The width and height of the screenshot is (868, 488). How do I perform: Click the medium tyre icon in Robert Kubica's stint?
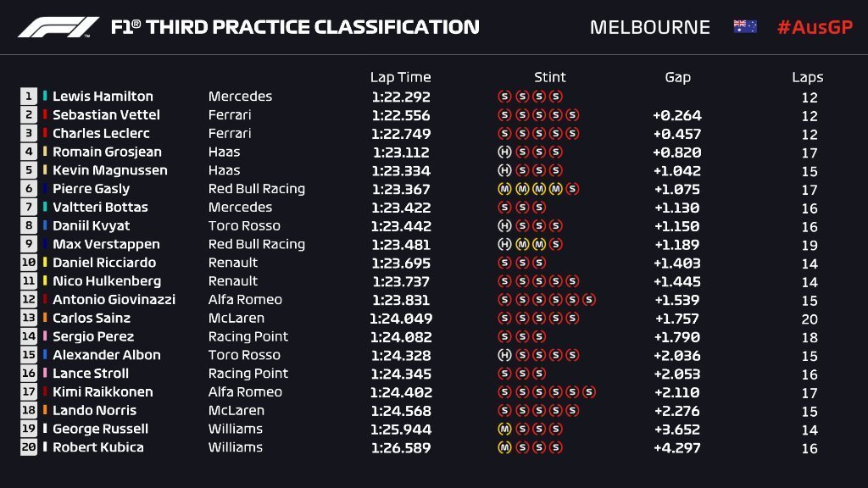pos(504,448)
